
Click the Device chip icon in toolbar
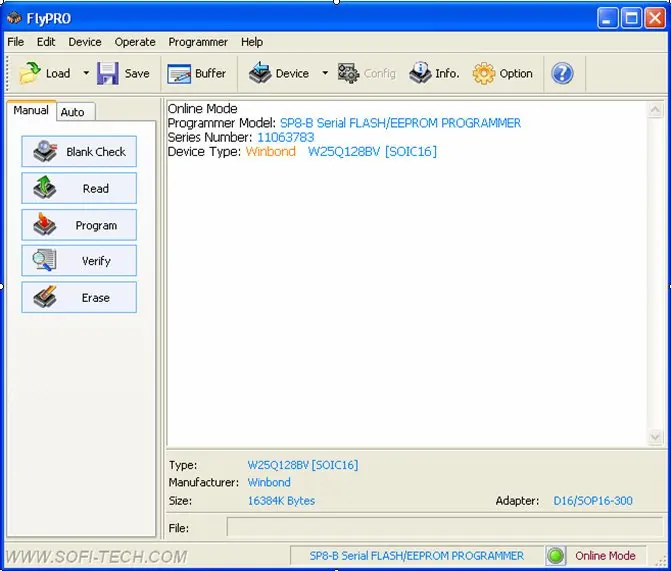(260, 73)
